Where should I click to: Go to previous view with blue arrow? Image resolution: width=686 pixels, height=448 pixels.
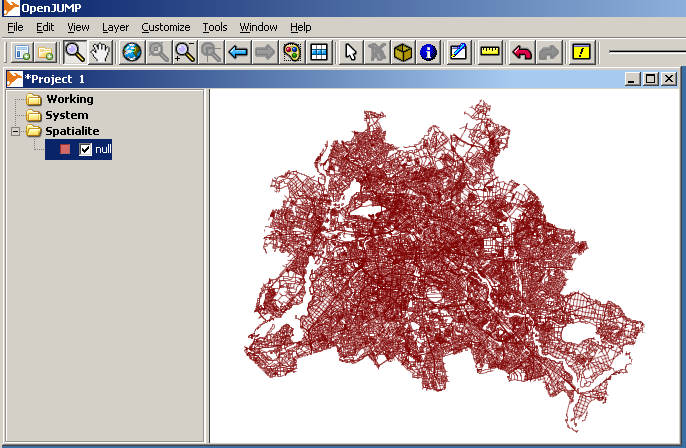tap(238, 52)
